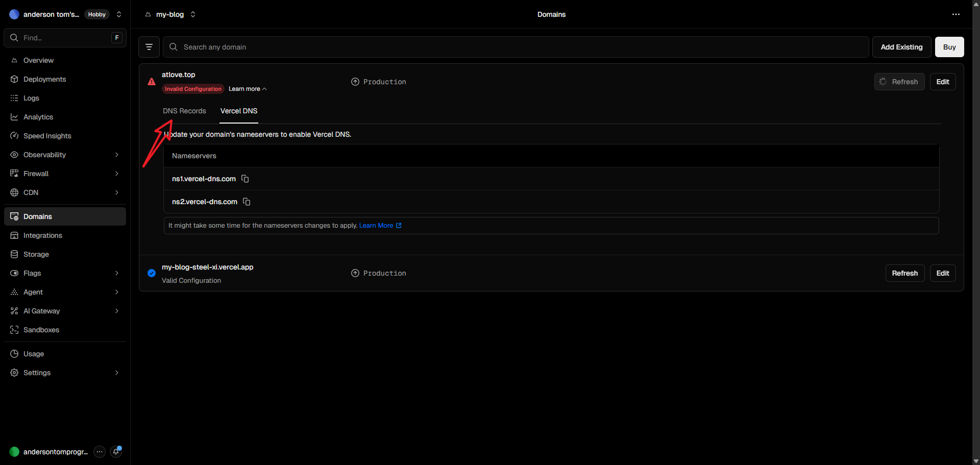Click the atlove.top domain name
Screen dimensions: 980x465
179,75
